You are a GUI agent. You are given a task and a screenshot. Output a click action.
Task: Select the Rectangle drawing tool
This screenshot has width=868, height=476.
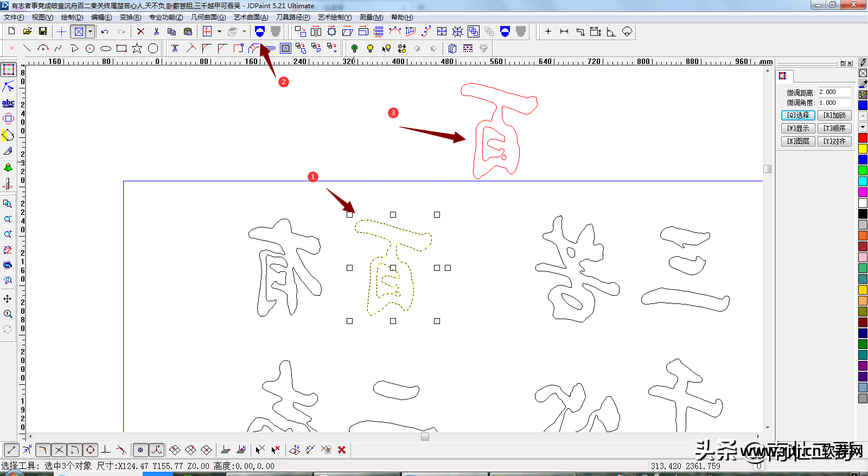(x=122, y=48)
